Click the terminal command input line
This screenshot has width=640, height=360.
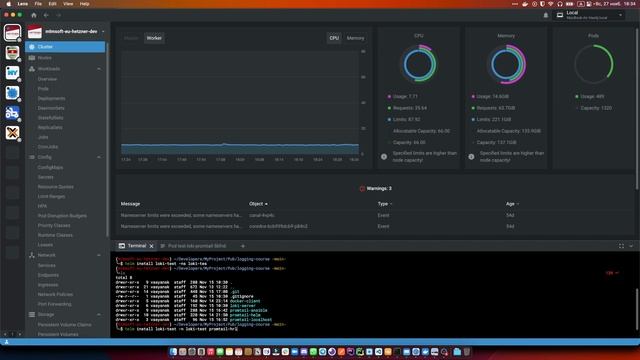pyautogui.click(x=178, y=329)
